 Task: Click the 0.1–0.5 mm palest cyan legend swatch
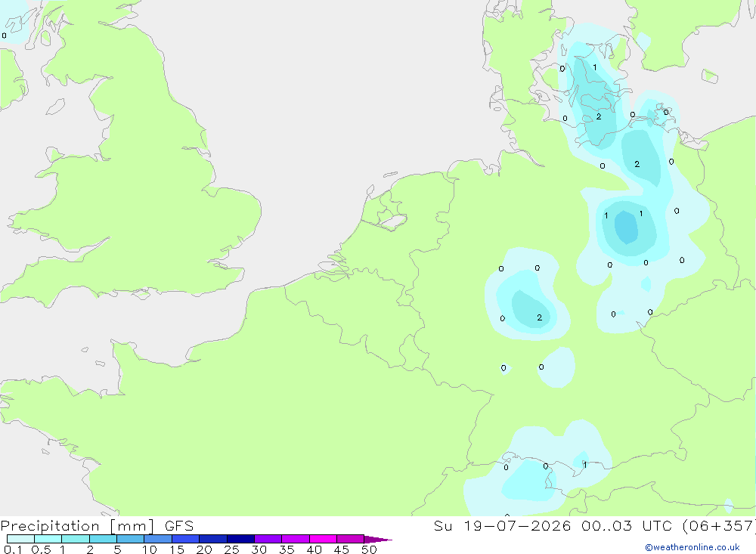(20, 539)
